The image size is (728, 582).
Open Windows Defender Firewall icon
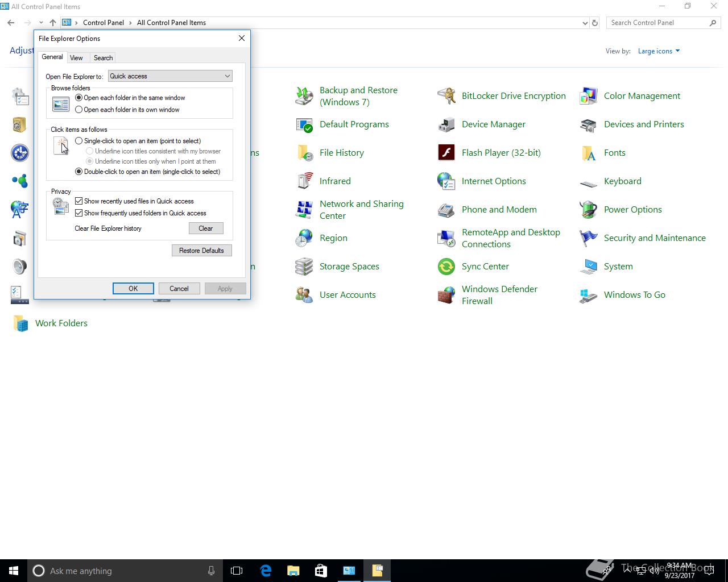(x=446, y=295)
